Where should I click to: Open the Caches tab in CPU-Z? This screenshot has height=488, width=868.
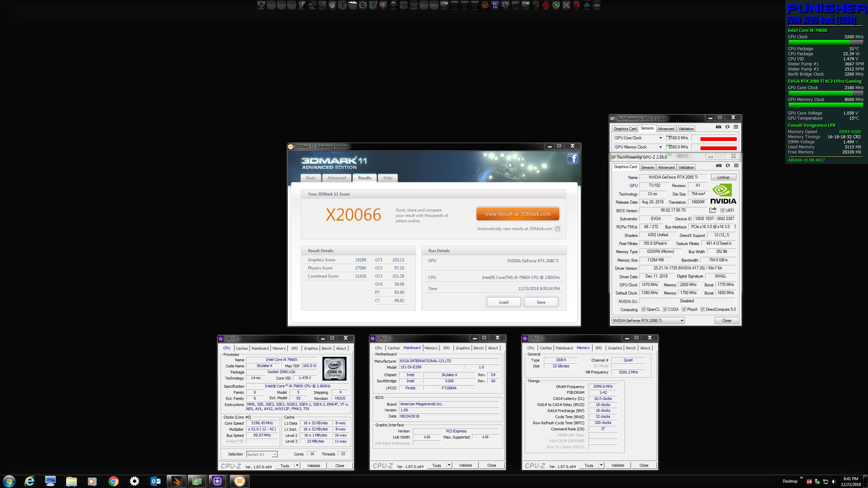[x=241, y=348]
